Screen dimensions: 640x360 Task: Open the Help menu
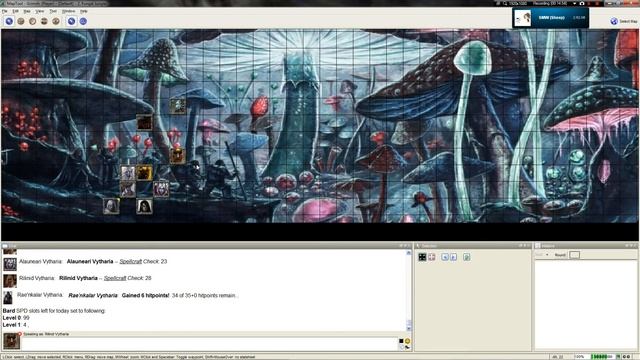click(x=84, y=11)
